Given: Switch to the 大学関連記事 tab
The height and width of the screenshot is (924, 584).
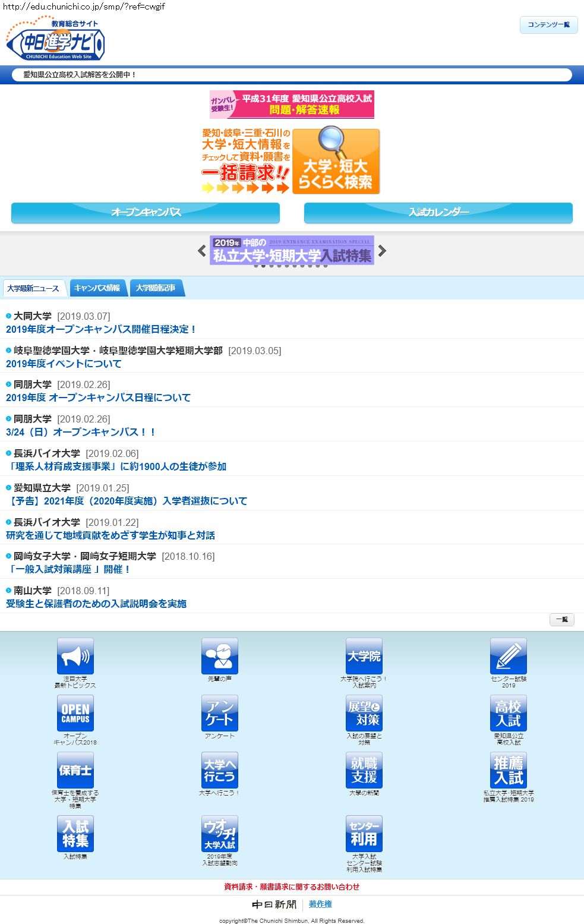Looking at the screenshot, I should click(x=156, y=288).
